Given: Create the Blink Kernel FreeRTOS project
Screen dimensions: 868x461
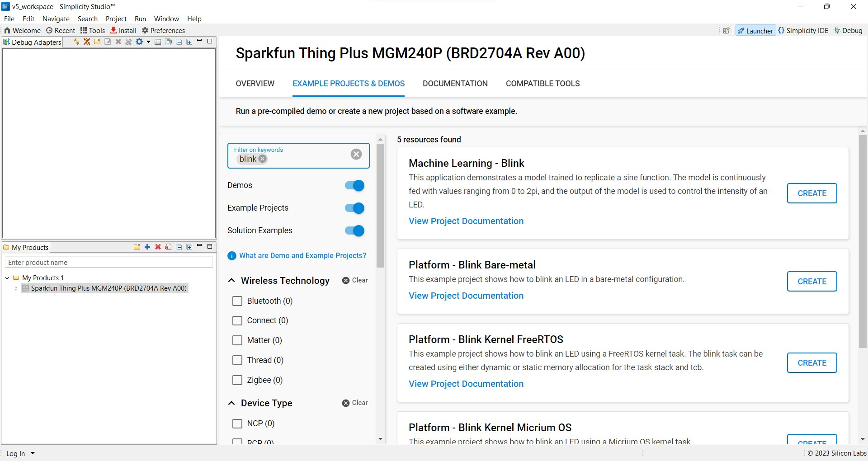Looking at the screenshot, I should coord(812,363).
